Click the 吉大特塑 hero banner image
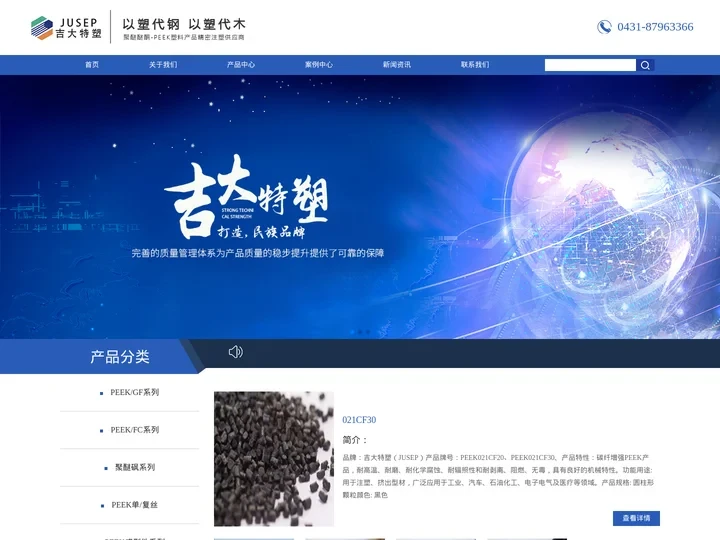Screen dimensions: 720x540 tap(360, 207)
